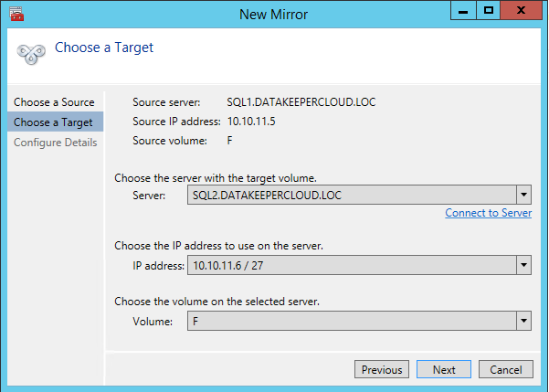Open the Configure Details step
Viewport: 549px width, 392px height.
click(55, 143)
